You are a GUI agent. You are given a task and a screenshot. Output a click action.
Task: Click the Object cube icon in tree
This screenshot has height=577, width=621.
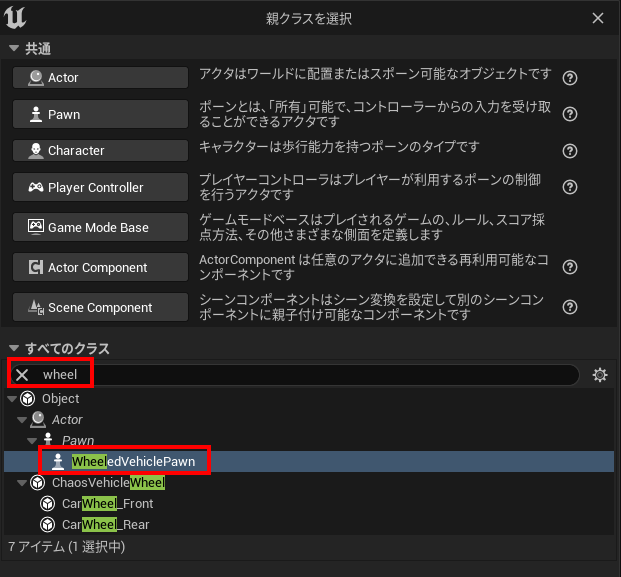tap(28, 399)
